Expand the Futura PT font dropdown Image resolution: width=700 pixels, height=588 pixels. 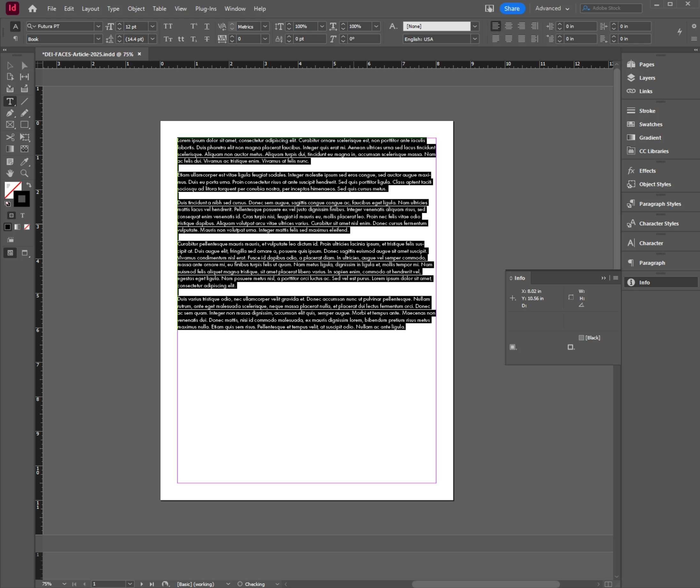click(98, 26)
